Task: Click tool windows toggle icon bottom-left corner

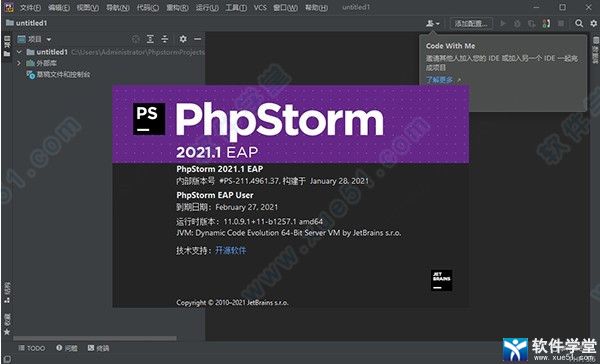Action: tap(7, 359)
